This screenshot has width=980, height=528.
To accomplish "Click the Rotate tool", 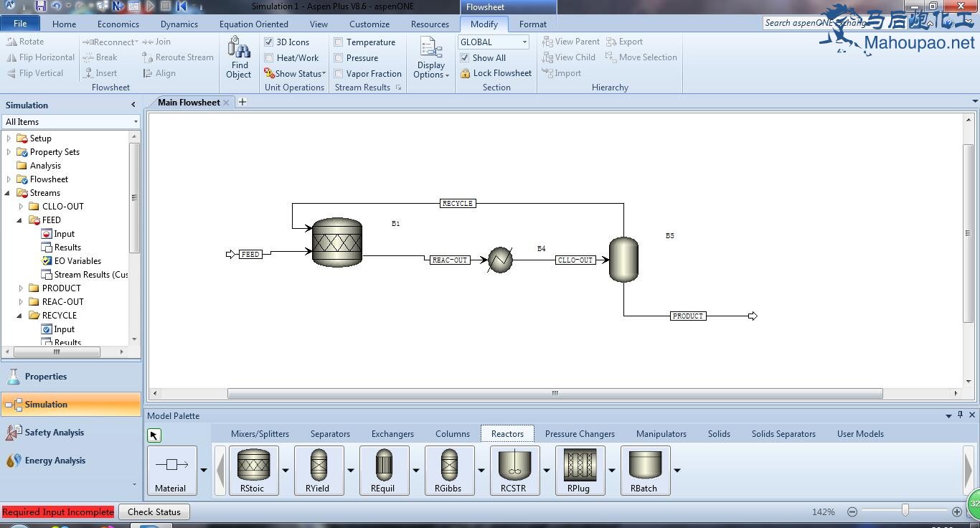I will [x=25, y=42].
